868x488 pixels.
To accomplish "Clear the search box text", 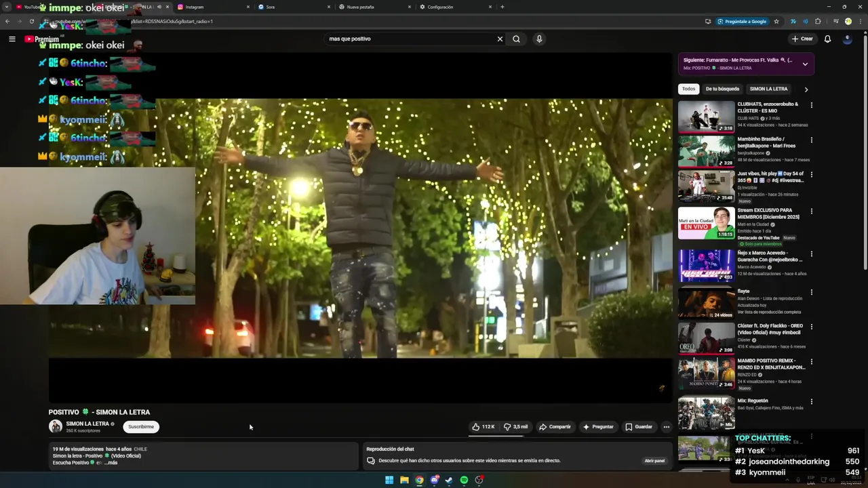I will (500, 39).
